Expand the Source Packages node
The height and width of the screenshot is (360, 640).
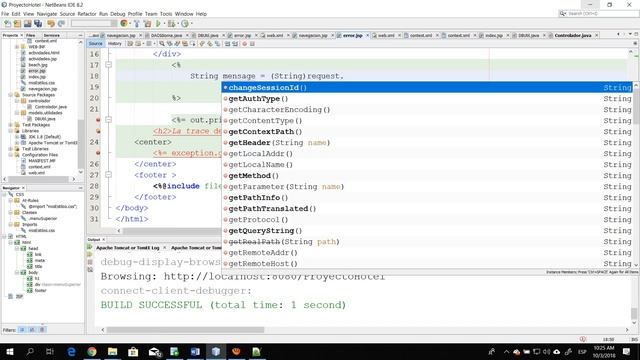pos(11,95)
